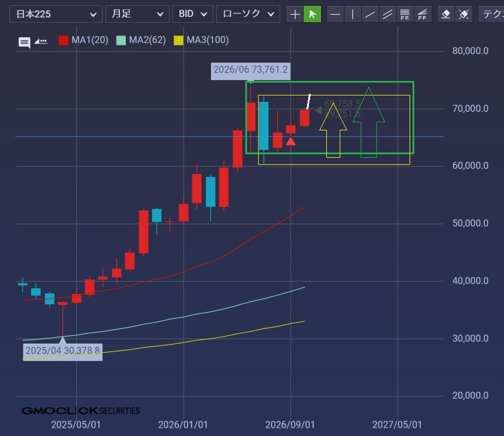Click the MA1(20) legend label
This screenshot has height=436, width=504.
pyautogui.click(x=90, y=40)
